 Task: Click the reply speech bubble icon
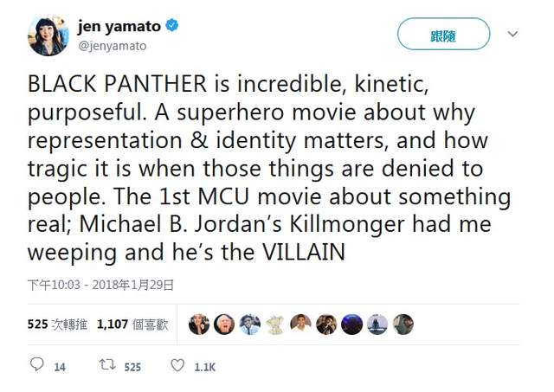pos(36,366)
